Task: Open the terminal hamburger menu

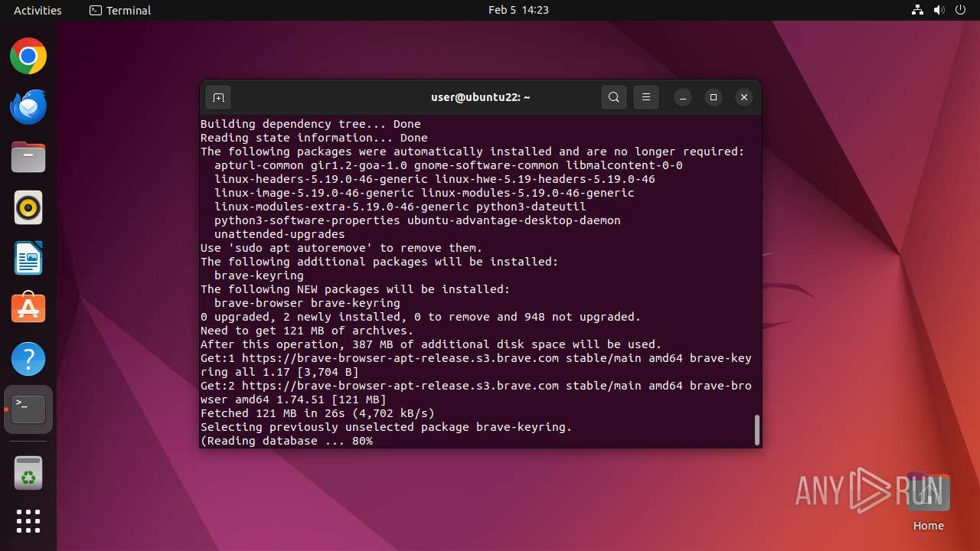Action: [x=646, y=97]
